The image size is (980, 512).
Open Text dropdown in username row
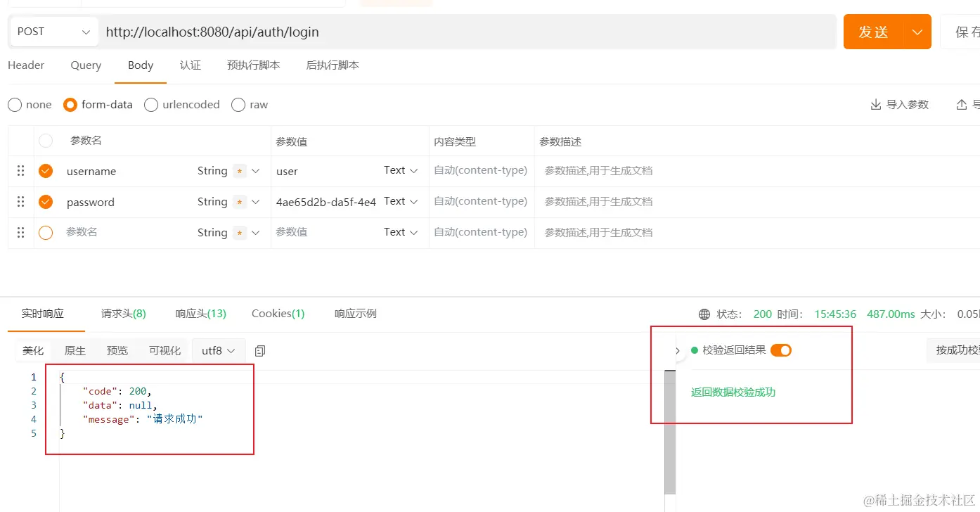click(401, 170)
